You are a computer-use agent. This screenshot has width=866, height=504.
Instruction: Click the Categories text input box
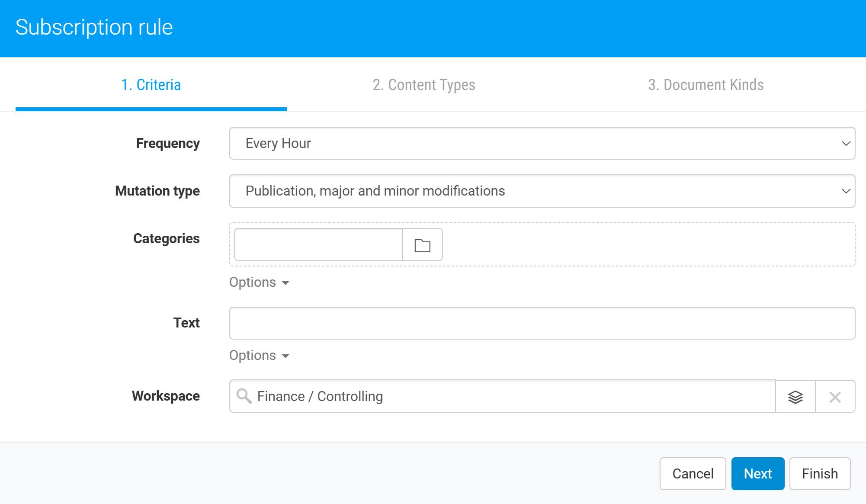click(318, 245)
